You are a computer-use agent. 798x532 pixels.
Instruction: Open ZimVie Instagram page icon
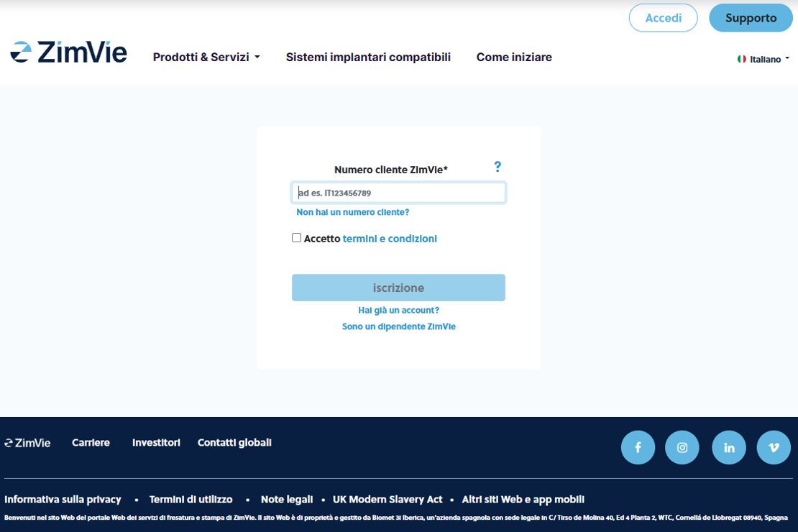[x=682, y=448]
